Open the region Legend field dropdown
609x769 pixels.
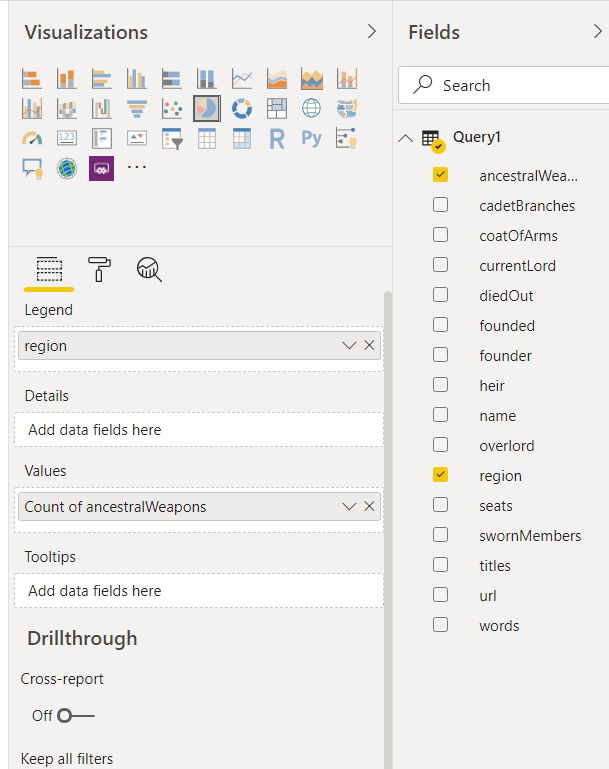click(x=349, y=346)
